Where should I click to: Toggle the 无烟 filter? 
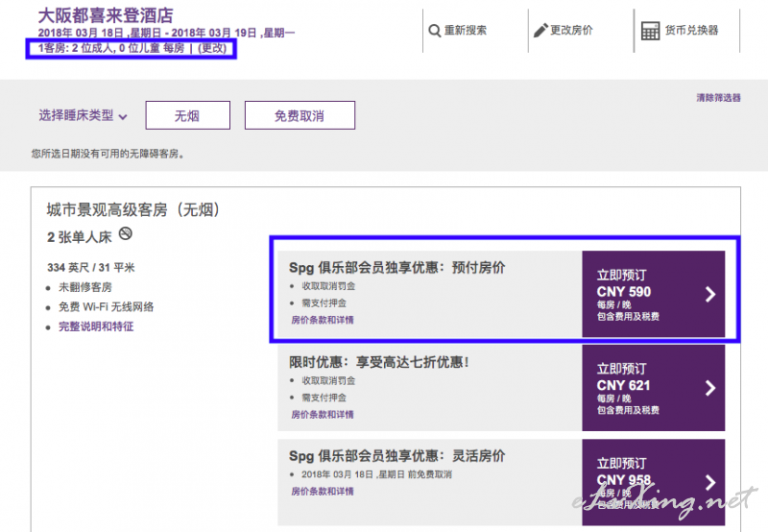pyautogui.click(x=188, y=115)
